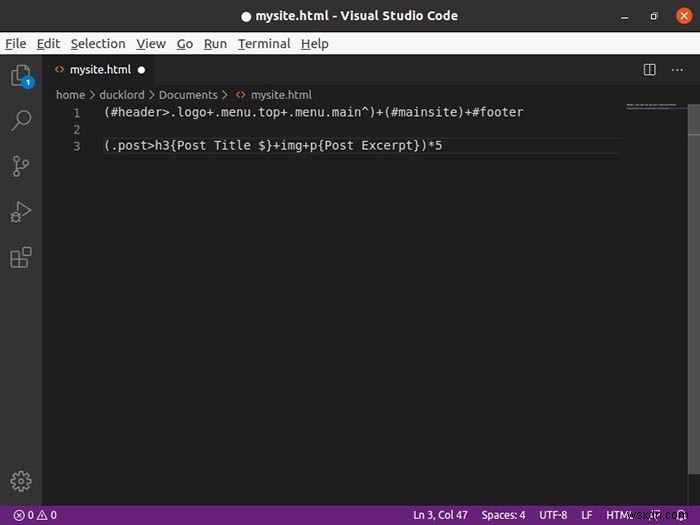The width and height of the screenshot is (700, 525).
Task: Click the unsaved dot on mysite.html tab
Action: pos(142,70)
